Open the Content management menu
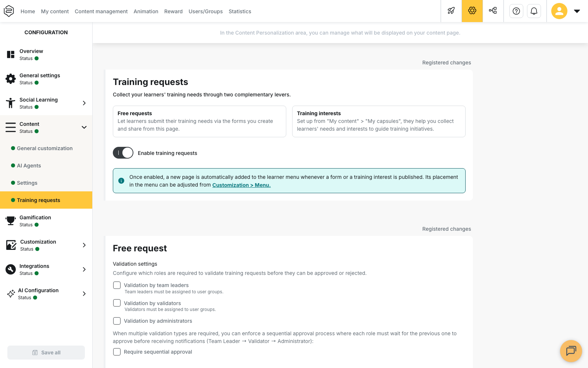This screenshot has height=368, width=588. (x=101, y=11)
